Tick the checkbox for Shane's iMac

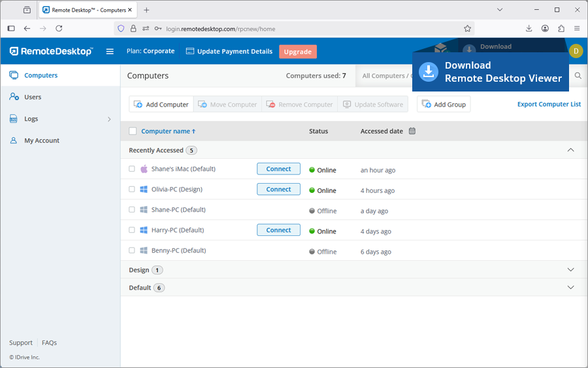point(132,169)
